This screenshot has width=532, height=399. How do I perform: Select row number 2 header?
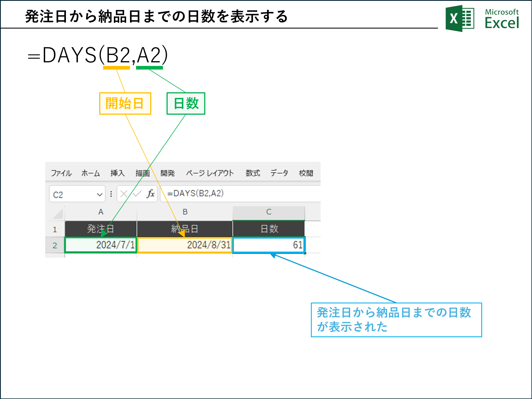pyautogui.click(x=55, y=245)
